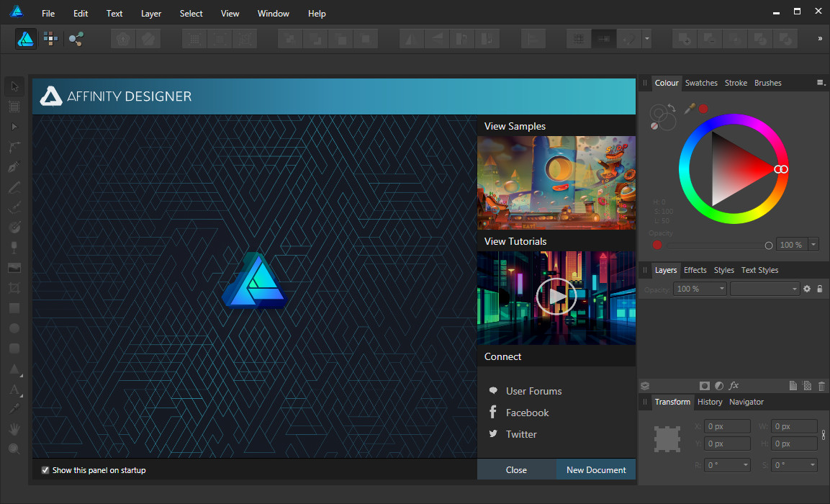Open the blend mode dropdown in Layers
The height and width of the screenshot is (504, 830).
(x=764, y=289)
